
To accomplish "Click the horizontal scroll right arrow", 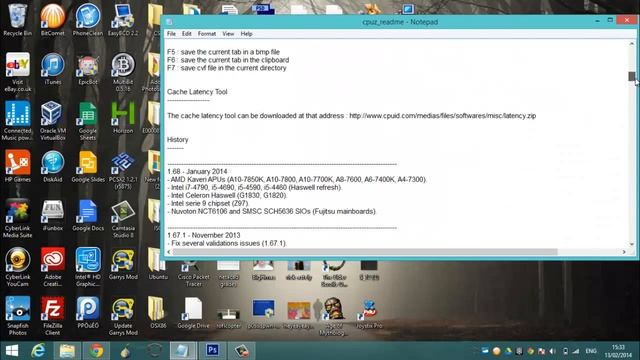I will pyautogui.click(x=624, y=252).
